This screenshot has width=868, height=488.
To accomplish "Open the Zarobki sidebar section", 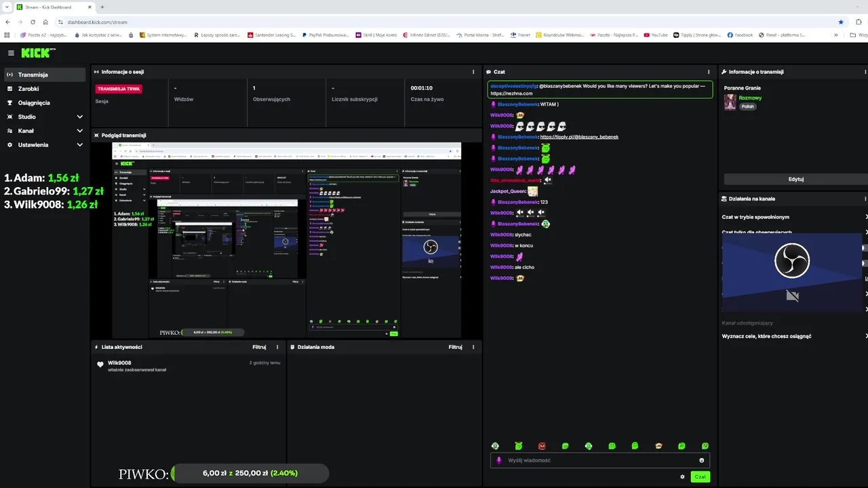I will 44,89.
